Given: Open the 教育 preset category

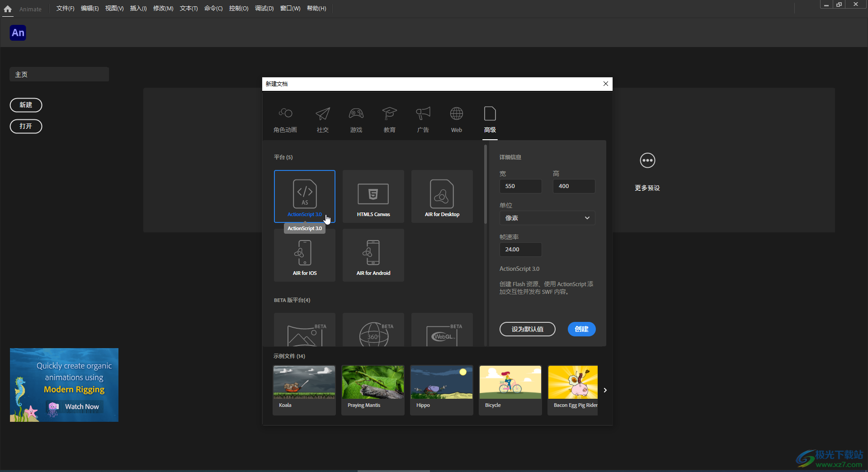Looking at the screenshot, I should pos(390,120).
